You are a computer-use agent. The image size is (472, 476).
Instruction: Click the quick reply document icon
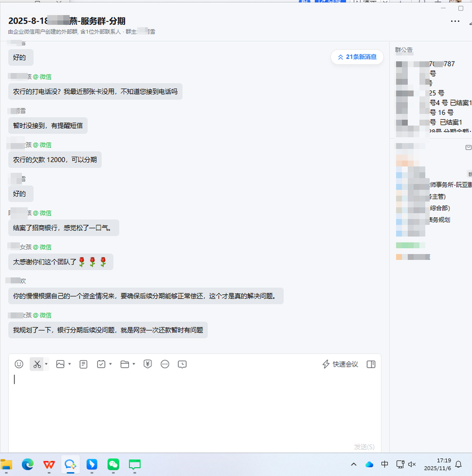pos(83,364)
